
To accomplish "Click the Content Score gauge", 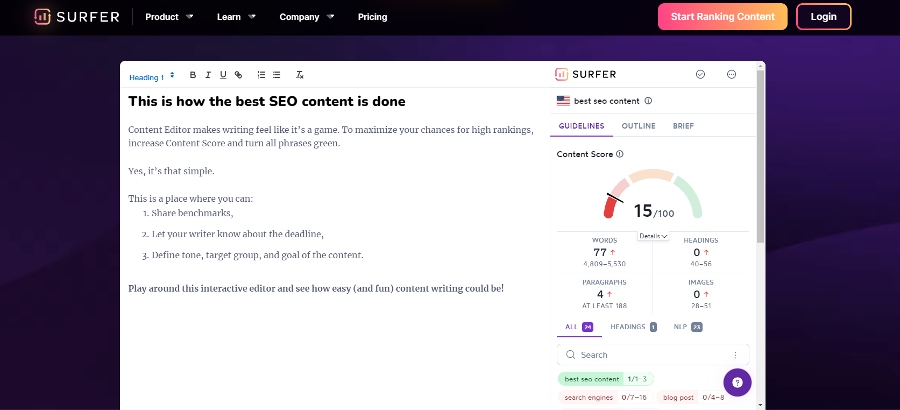I will pos(653,195).
